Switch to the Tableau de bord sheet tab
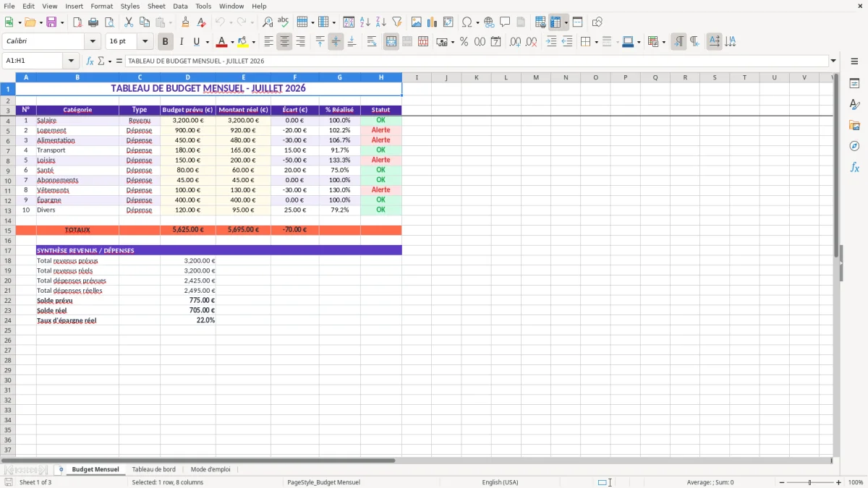Image resolution: width=868 pixels, height=488 pixels. (153, 469)
